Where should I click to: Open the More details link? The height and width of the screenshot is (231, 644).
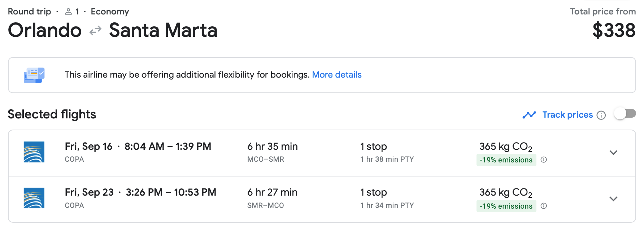[x=336, y=75]
